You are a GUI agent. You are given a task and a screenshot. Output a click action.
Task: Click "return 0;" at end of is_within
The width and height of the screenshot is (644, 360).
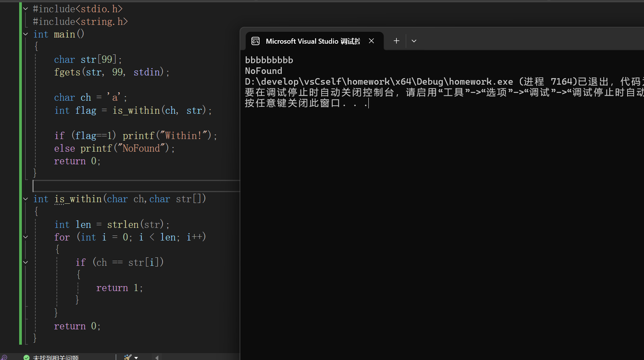[77, 326]
